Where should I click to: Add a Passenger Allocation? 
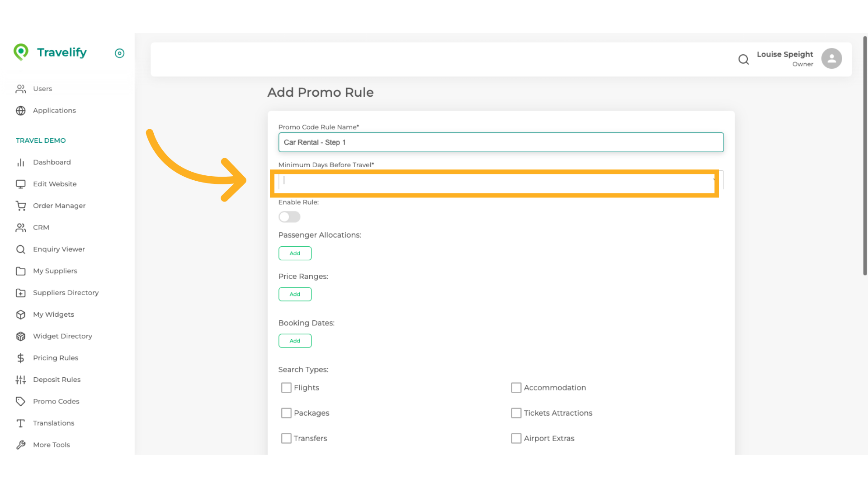point(295,253)
